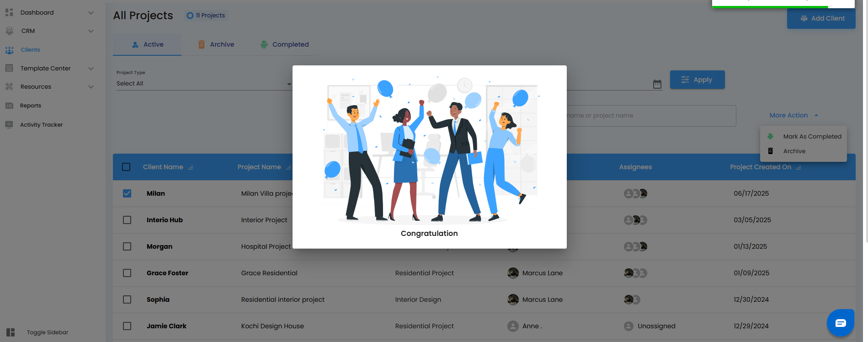Switch to the Completed tab
The image size is (868, 342).
284,44
